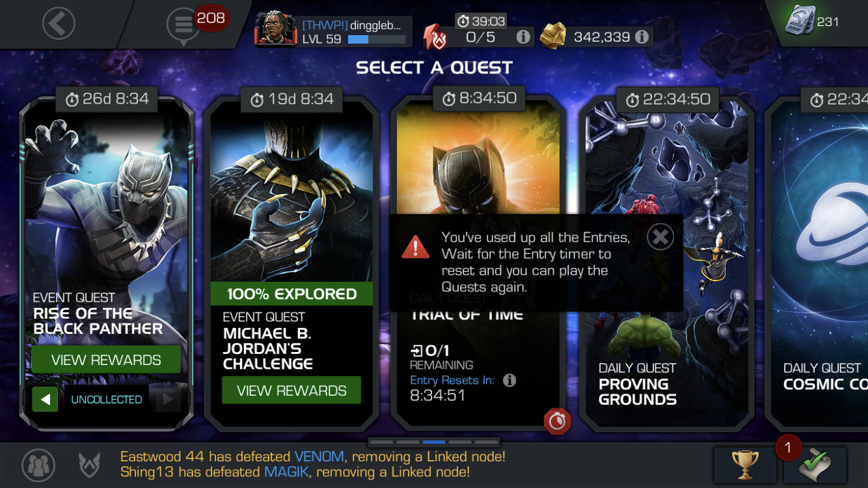Viewport: 868px width, 488px height.
Task: Dismiss the entries used up warning
Action: coord(660,237)
